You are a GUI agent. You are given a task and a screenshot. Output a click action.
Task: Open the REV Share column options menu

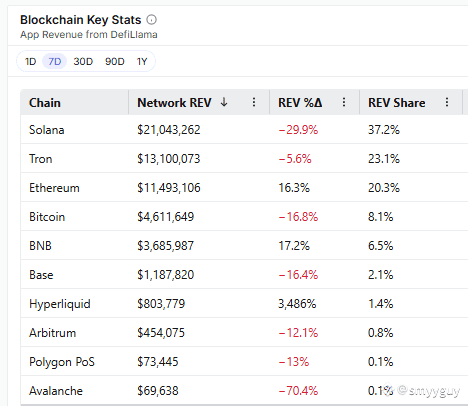(x=447, y=102)
